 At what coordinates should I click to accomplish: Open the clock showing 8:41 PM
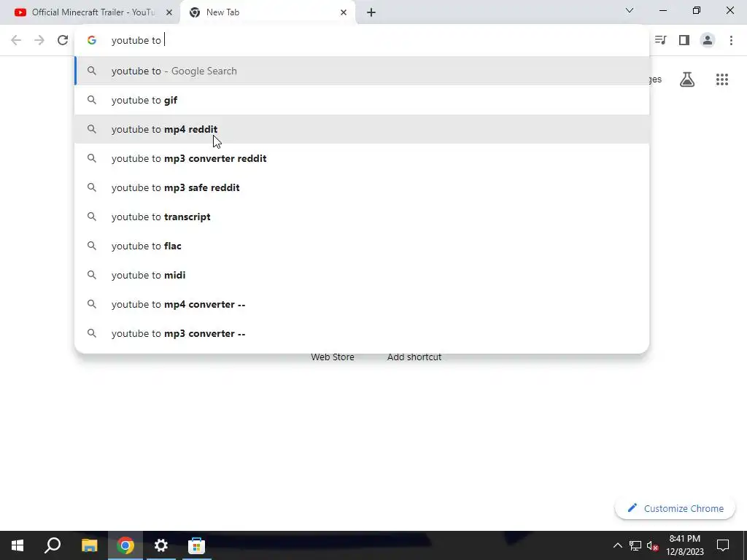(684, 545)
